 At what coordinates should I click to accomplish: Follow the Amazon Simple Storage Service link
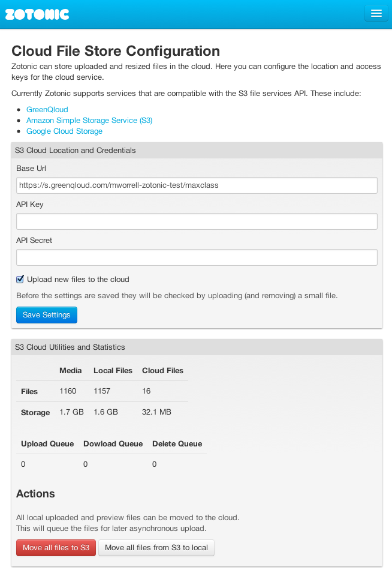coord(89,121)
